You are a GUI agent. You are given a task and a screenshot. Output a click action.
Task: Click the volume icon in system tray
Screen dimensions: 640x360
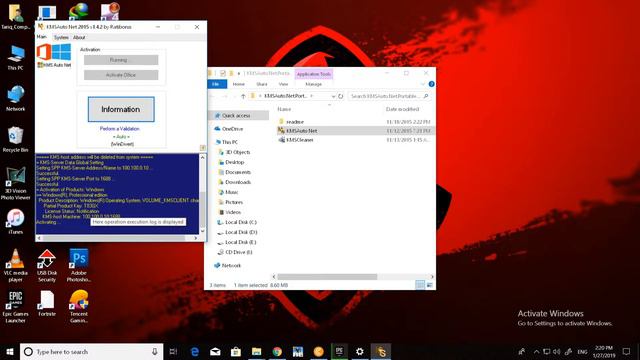coord(556,351)
